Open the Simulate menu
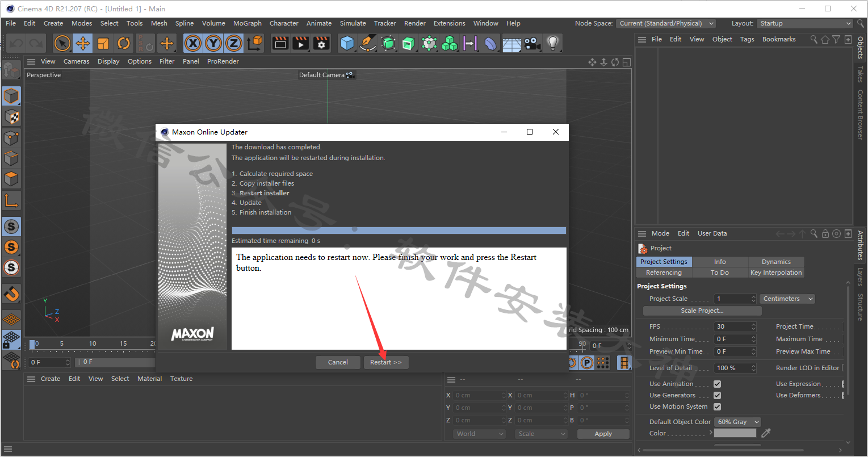 tap(353, 23)
